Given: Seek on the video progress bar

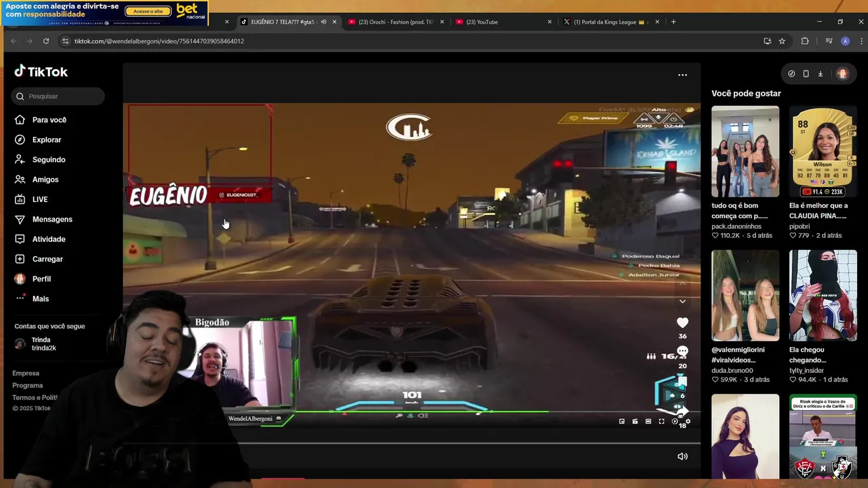Looking at the screenshot, I should pos(412,444).
